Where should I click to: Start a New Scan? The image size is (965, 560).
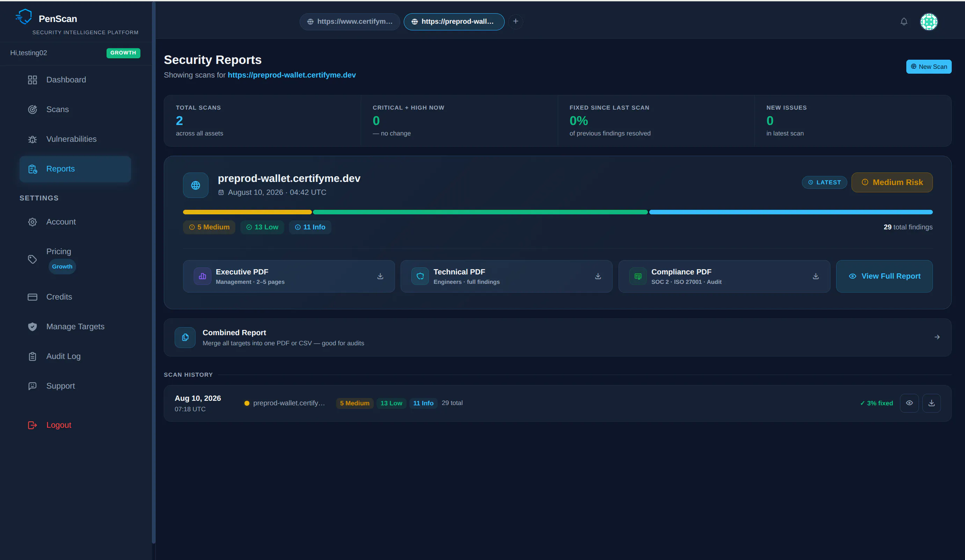(x=929, y=67)
